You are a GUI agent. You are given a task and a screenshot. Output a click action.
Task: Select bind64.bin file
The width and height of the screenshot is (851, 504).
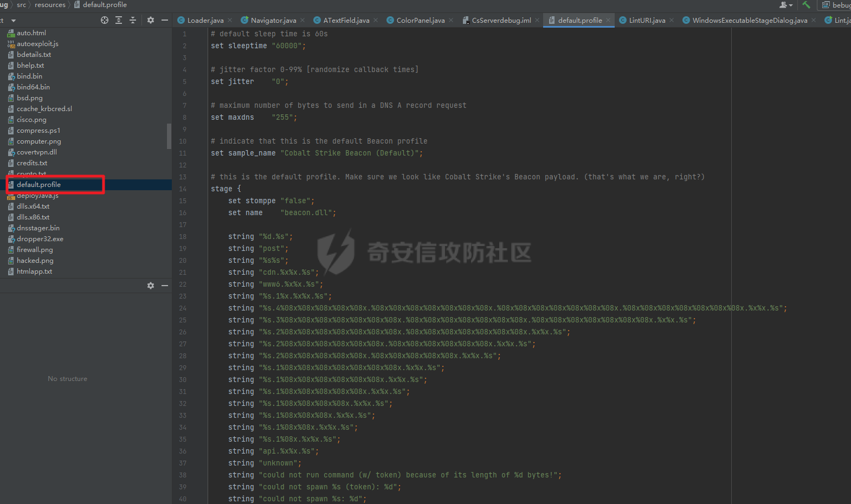33,87
